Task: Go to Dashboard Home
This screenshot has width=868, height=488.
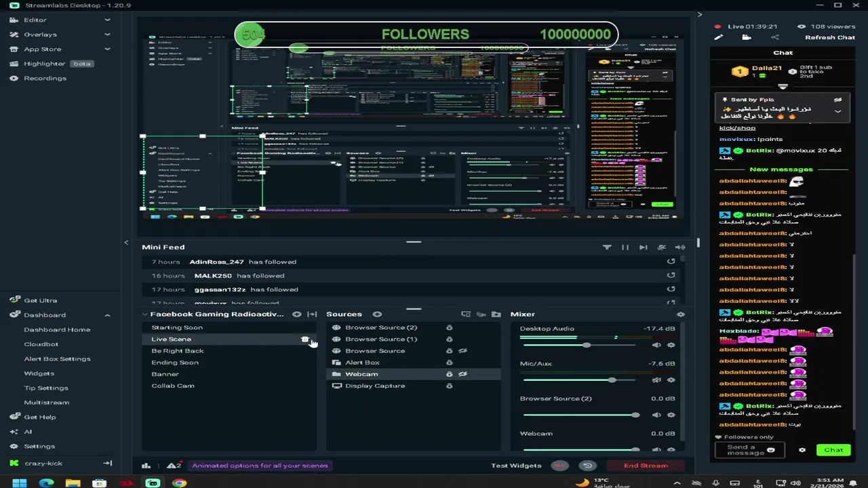Action: pos(57,330)
